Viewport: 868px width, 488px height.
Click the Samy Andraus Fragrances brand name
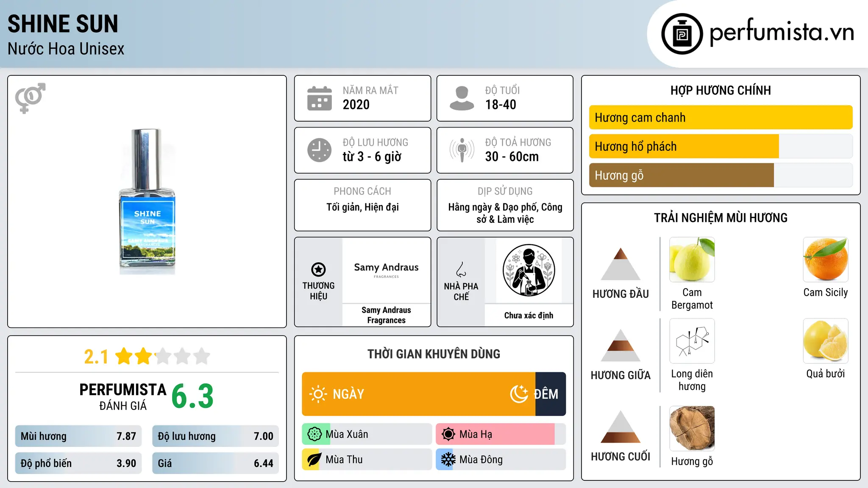tap(386, 315)
